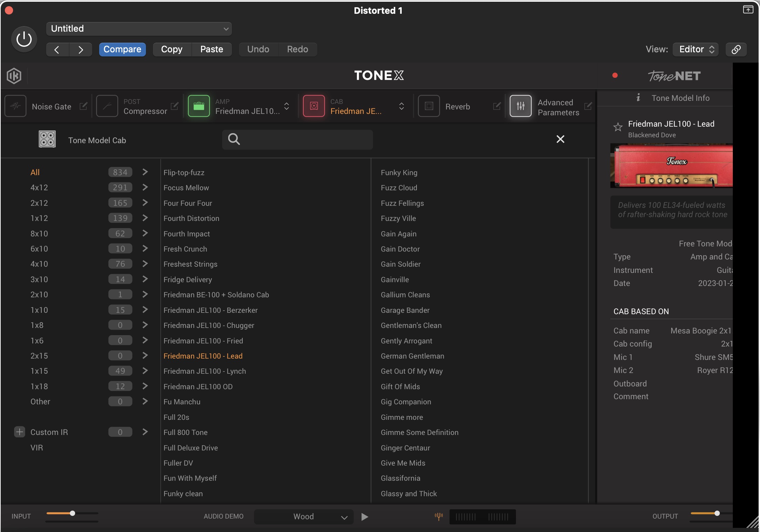Expand the 4x12 cab category arrow
This screenshot has height=532, width=760.
click(x=145, y=187)
